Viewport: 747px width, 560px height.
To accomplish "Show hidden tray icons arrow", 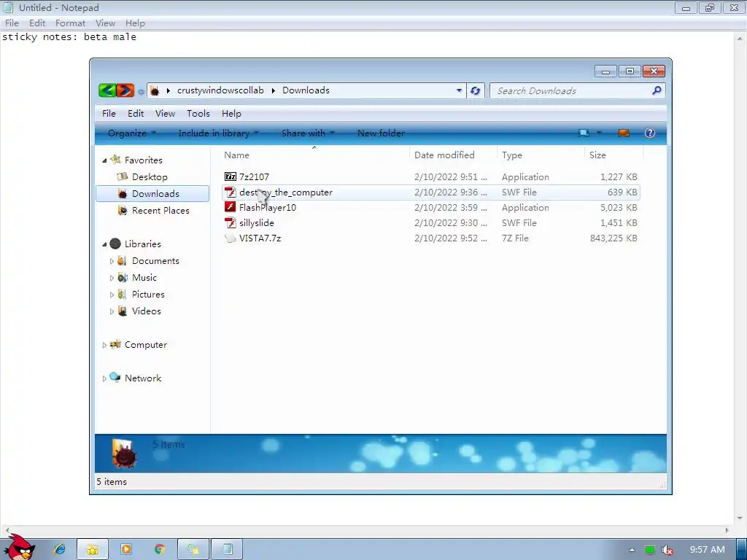I will coord(632,550).
